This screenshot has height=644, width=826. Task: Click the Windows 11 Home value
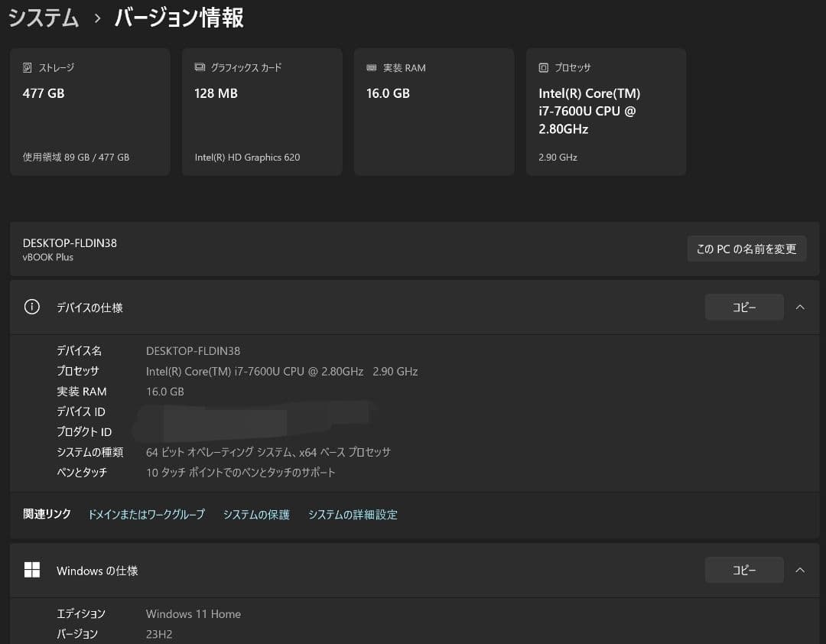click(193, 614)
